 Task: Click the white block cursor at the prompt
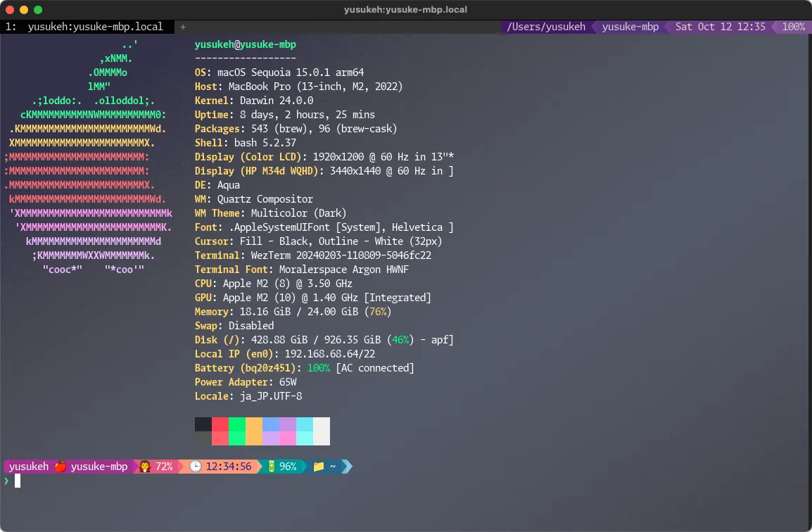pyautogui.click(x=18, y=481)
